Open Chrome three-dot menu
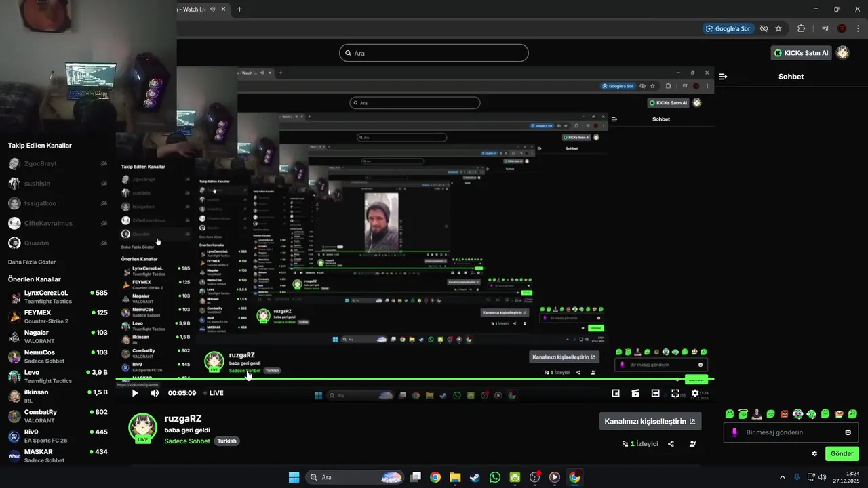 [857, 28]
